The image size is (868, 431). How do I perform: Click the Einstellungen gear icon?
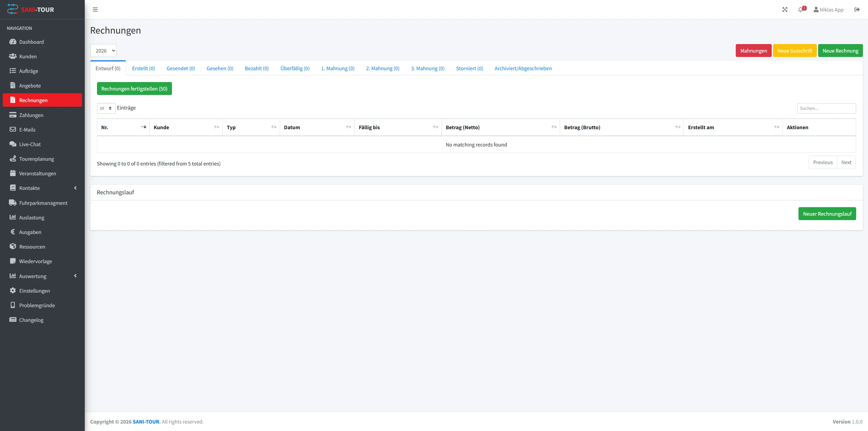(x=13, y=291)
